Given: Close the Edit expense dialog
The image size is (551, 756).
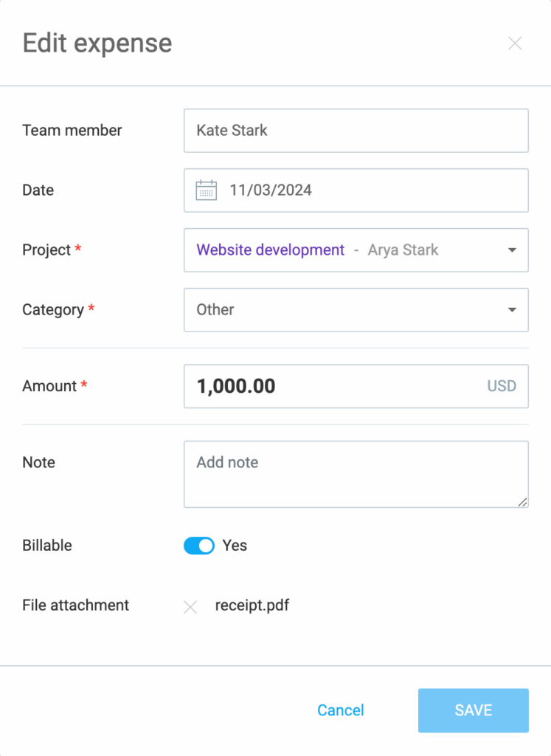Looking at the screenshot, I should [515, 44].
